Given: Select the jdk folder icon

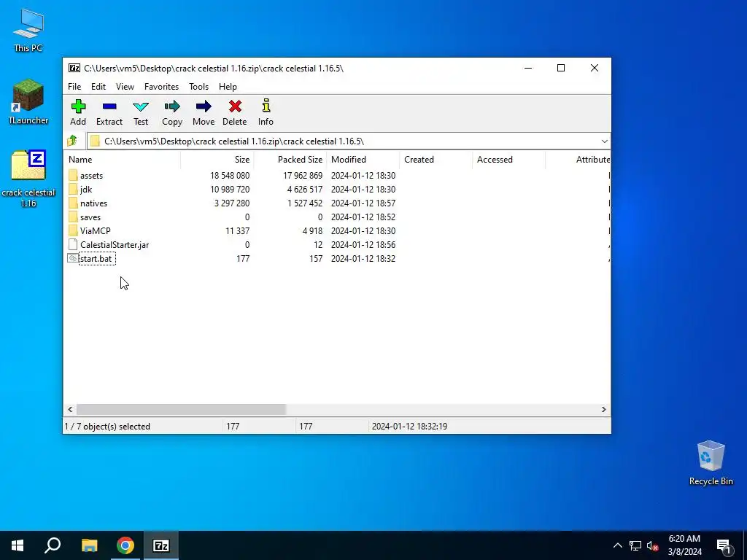Looking at the screenshot, I should tap(73, 189).
